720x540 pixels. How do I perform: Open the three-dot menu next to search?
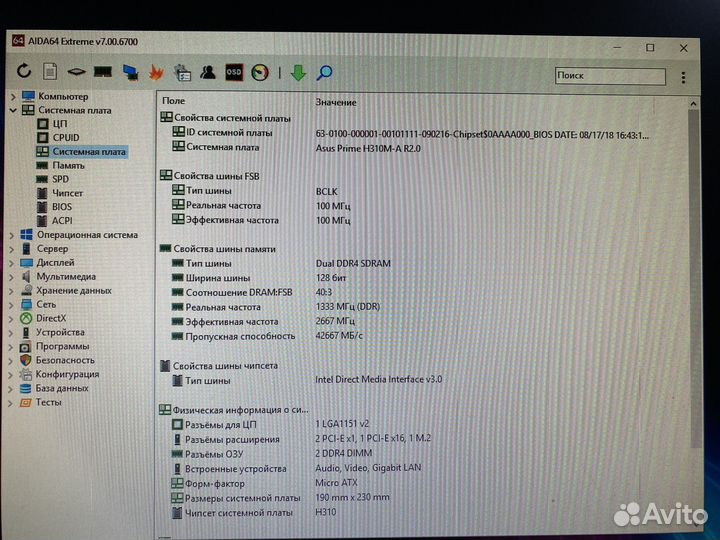(683, 78)
